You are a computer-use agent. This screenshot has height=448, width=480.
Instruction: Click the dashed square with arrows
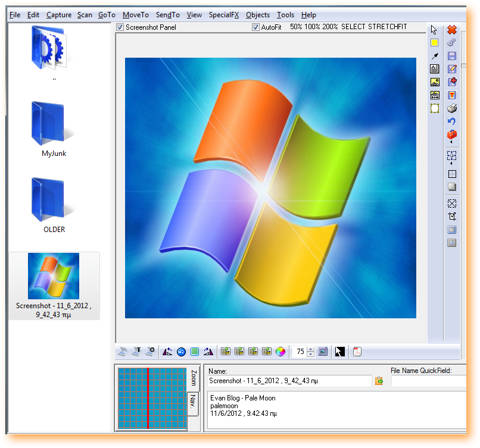[x=452, y=156]
